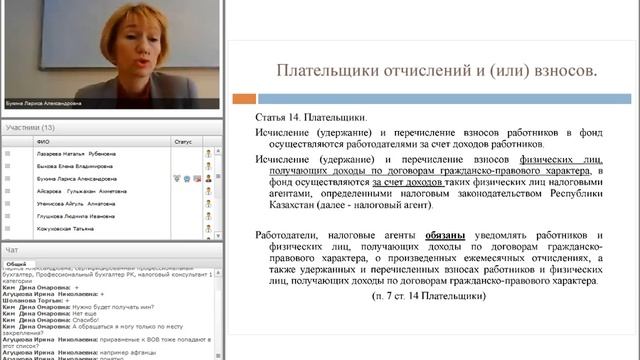The height and width of the screenshot is (360, 640).
Task: Tick the checkbox beside Глушкова Людмила Ивановна
Action: point(7,216)
